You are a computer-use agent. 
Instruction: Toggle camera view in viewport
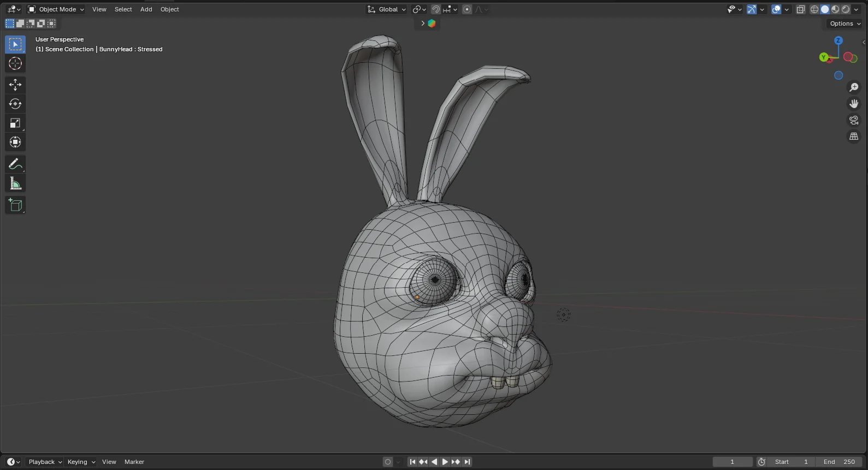[x=854, y=120]
